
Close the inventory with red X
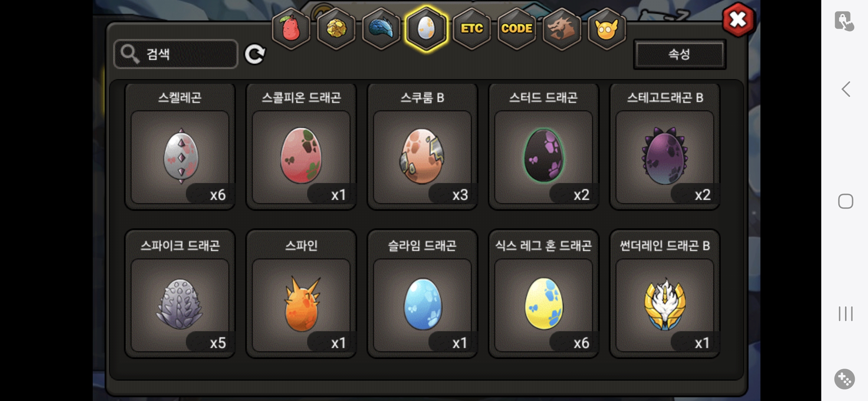point(738,20)
